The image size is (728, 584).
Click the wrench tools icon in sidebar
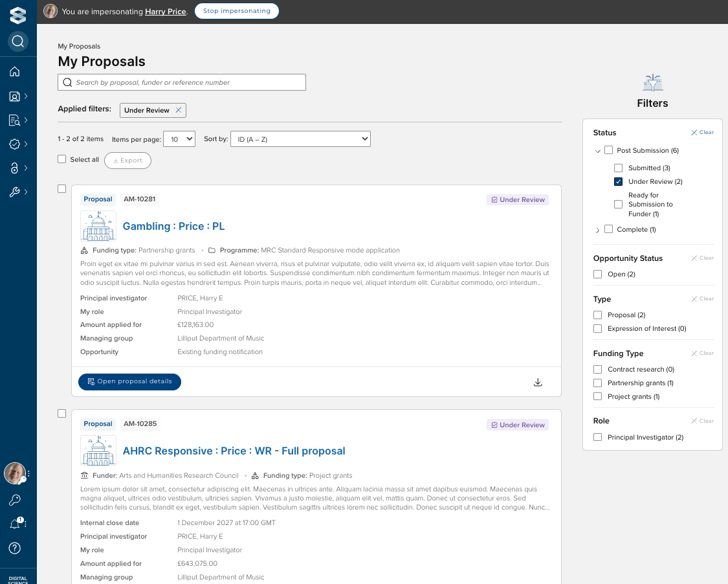(x=15, y=192)
